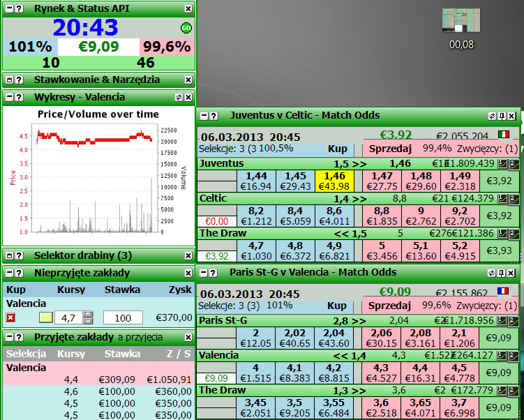This screenshot has height=420, width=524.
Task: Increase unmatched bet odds with up arrow
Action: coord(87,314)
